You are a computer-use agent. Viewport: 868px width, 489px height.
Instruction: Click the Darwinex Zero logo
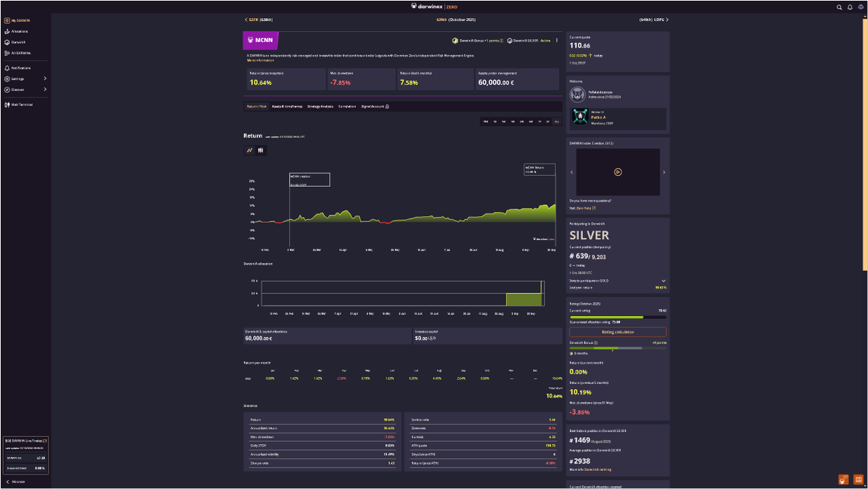434,7
